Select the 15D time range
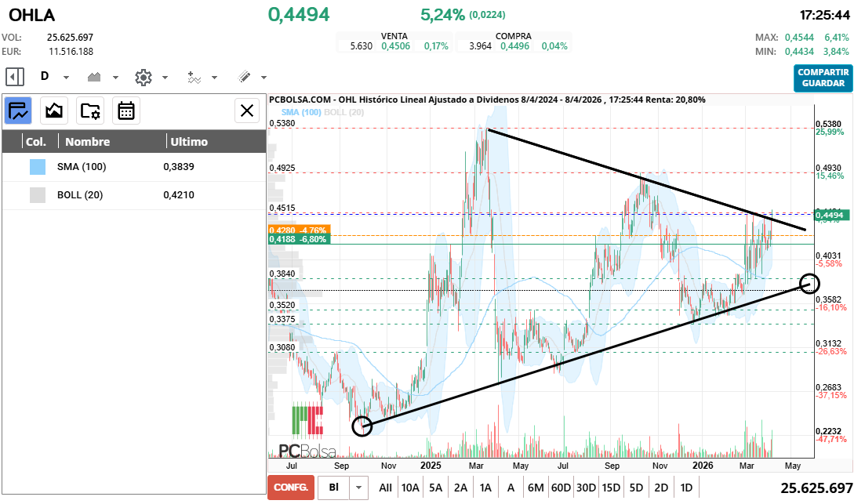 (611, 488)
